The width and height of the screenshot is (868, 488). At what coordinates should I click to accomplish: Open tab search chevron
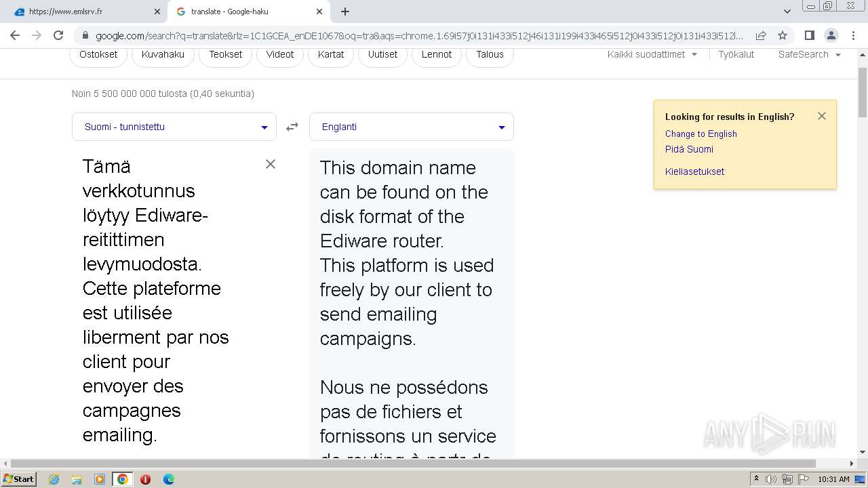pyautogui.click(x=787, y=12)
